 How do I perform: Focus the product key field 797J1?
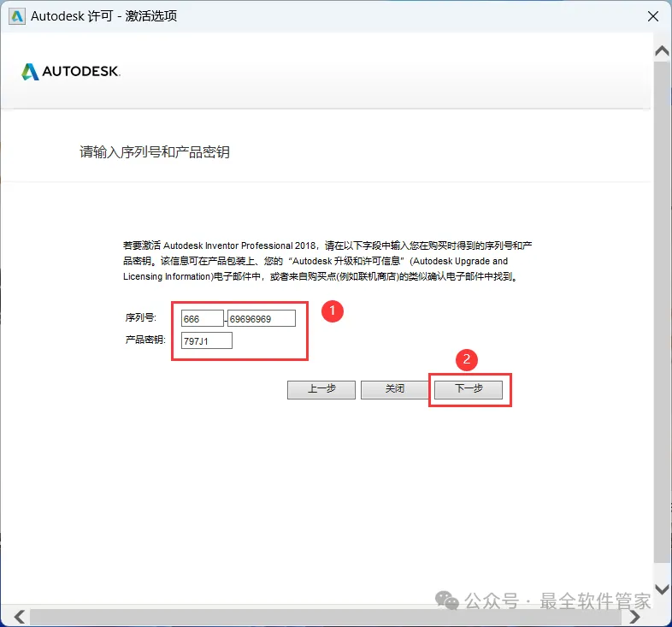[x=207, y=341]
